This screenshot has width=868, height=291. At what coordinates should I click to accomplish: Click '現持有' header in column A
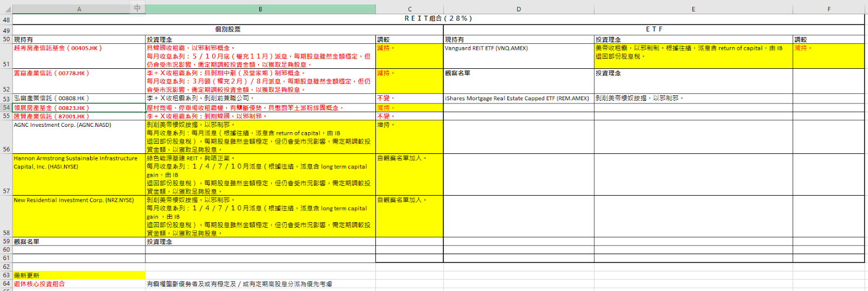click(79, 40)
